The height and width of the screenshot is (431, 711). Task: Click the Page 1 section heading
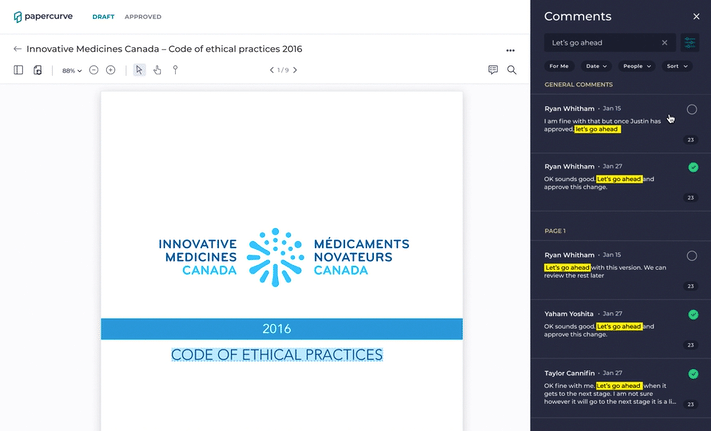(555, 231)
